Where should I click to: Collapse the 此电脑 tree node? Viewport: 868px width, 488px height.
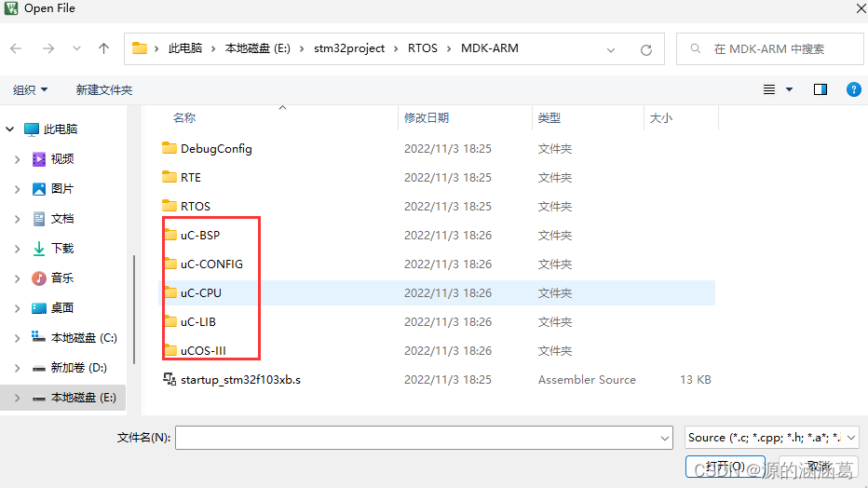[10, 129]
